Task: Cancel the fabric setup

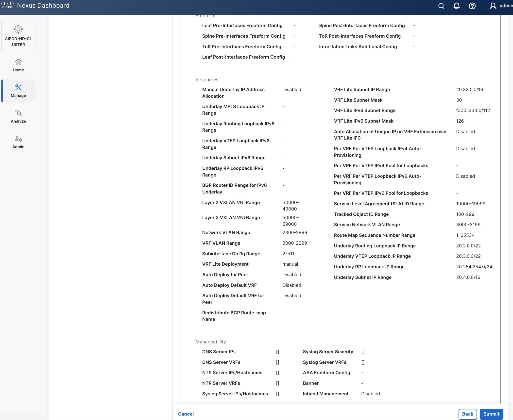Action: click(x=186, y=414)
